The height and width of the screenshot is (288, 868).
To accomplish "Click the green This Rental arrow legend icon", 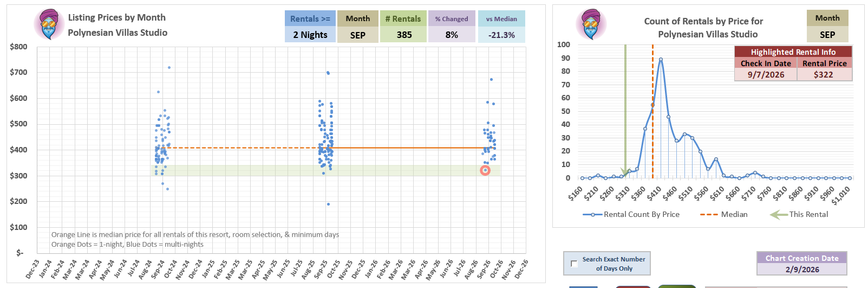I will [x=779, y=215].
